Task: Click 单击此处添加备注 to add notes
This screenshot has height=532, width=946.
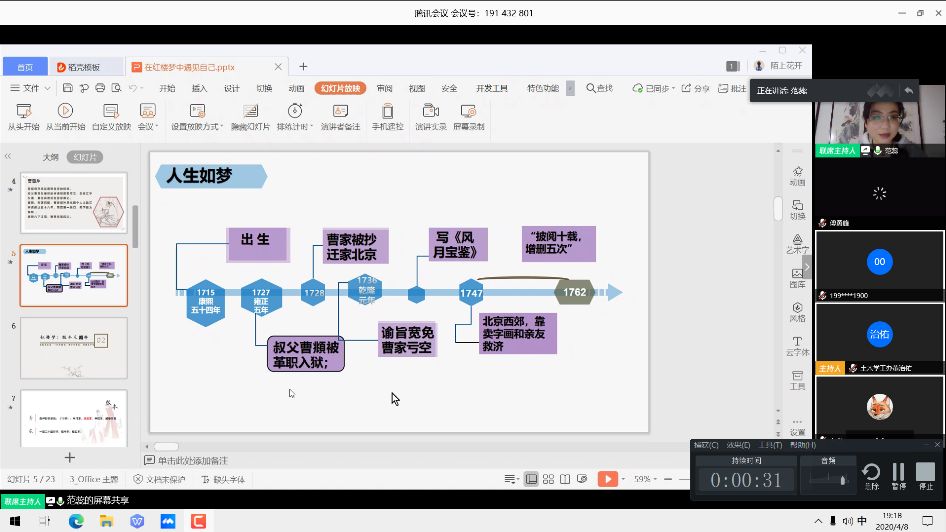Action: pyautogui.click(x=192, y=460)
